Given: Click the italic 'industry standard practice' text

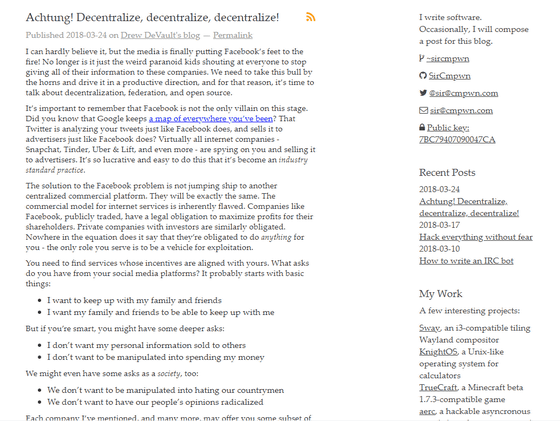Looking at the screenshot, I should pyautogui.click(x=166, y=165).
